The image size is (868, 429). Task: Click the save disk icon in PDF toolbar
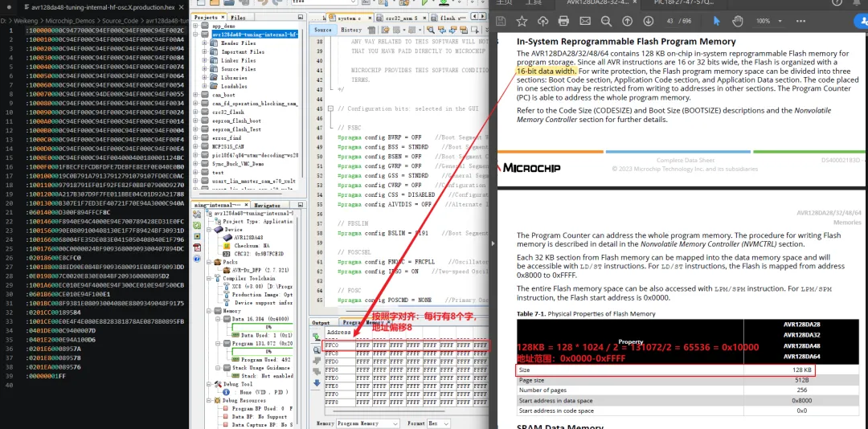[x=501, y=21]
